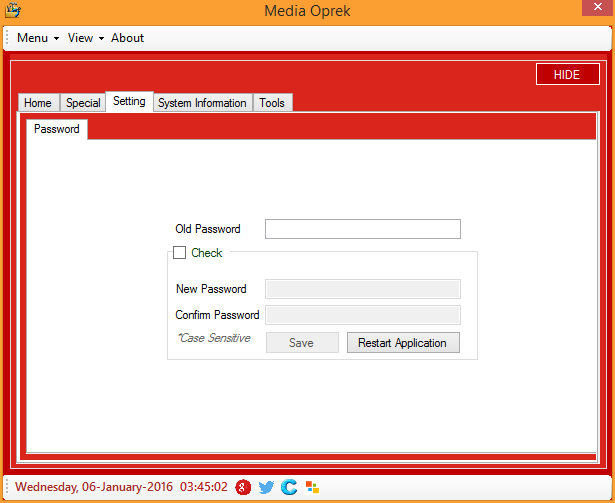Click the Save button
This screenshot has height=503, width=615.
point(302,343)
